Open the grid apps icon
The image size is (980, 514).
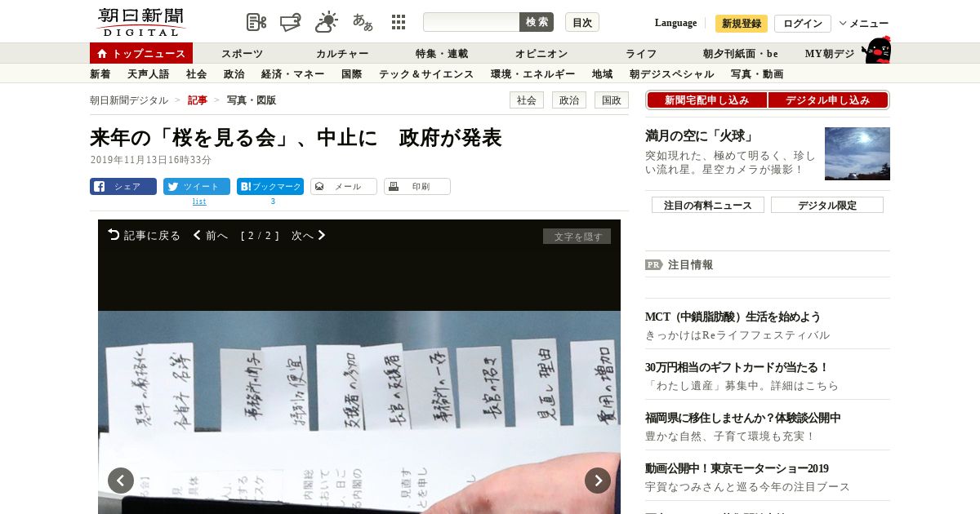click(x=399, y=22)
